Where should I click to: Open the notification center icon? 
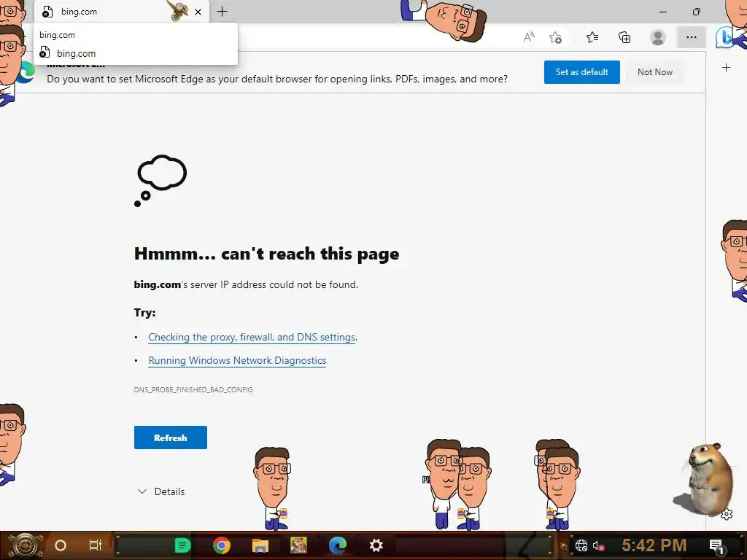(x=716, y=546)
